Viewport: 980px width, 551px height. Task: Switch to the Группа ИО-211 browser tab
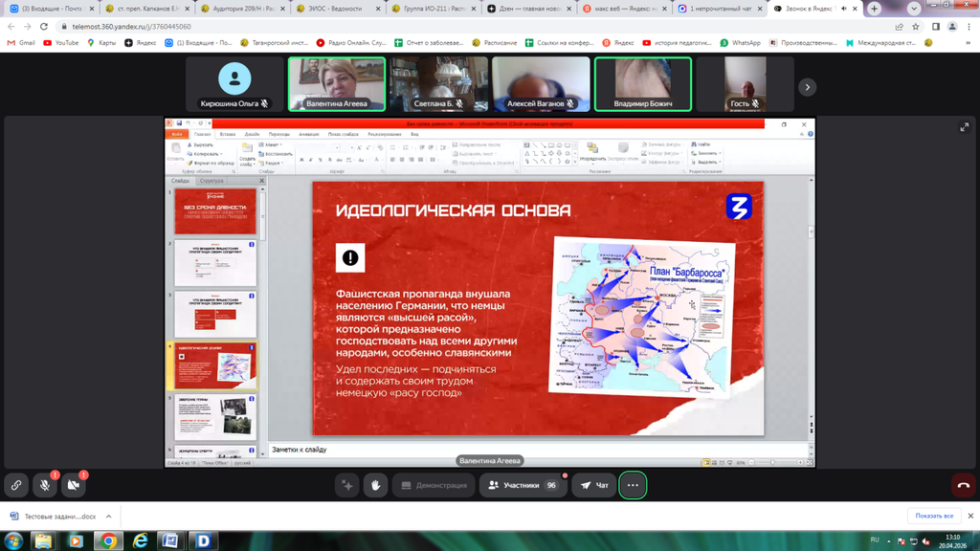click(429, 9)
